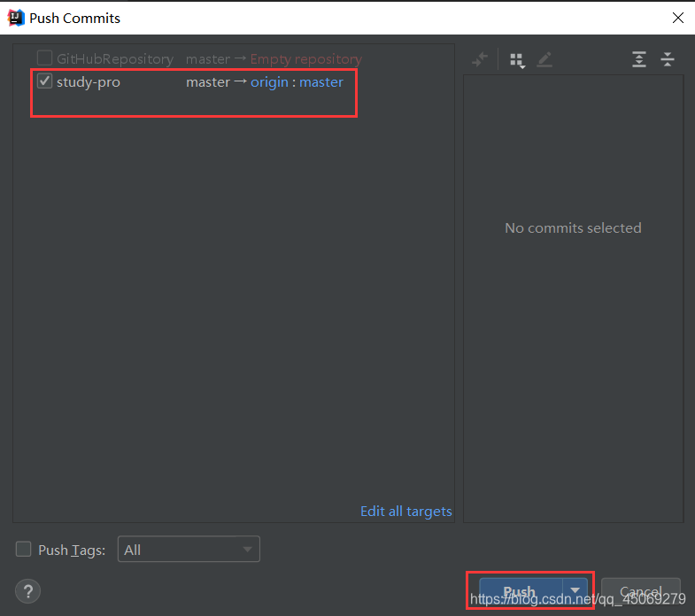695x616 pixels.
Task: Click the Empty repository text
Action: [305, 59]
